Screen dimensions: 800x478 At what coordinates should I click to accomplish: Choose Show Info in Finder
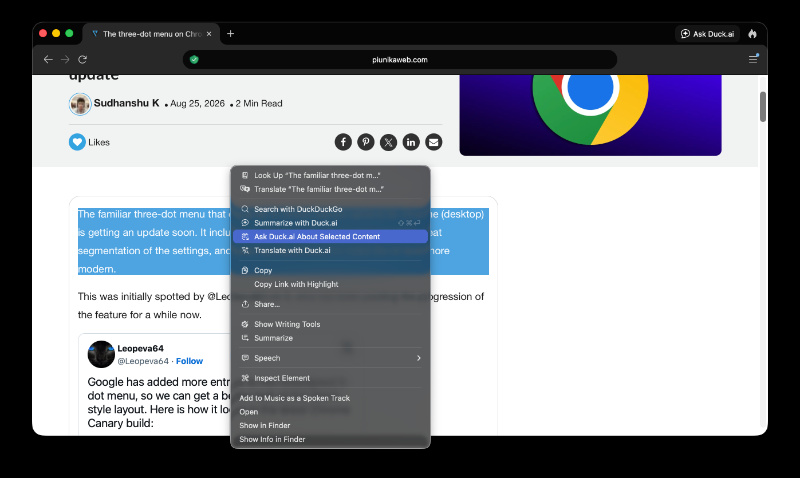tap(330, 439)
